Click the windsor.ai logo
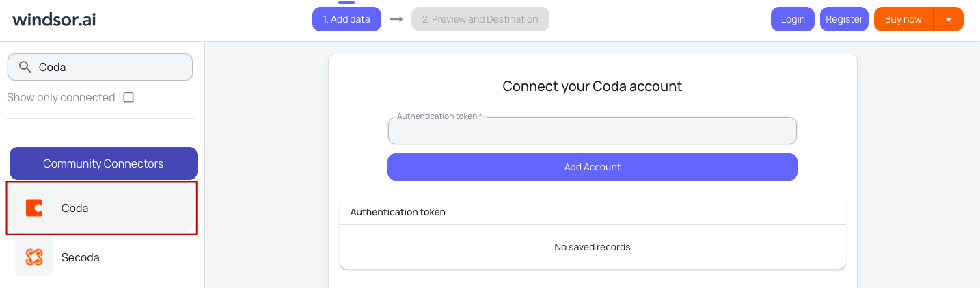This screenshot has height=288, width=980. [54, 19]
